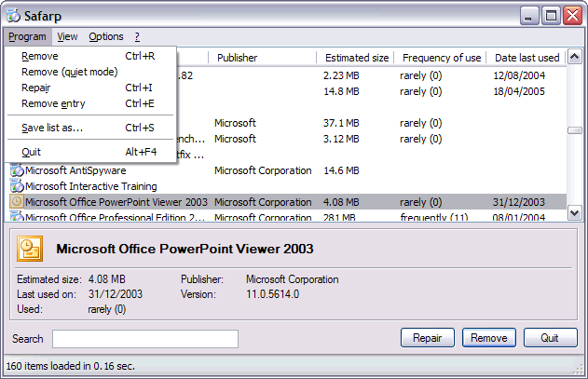Click the Frequency of use column header
Screen dimensions: 588x379
tap(440, 58)
